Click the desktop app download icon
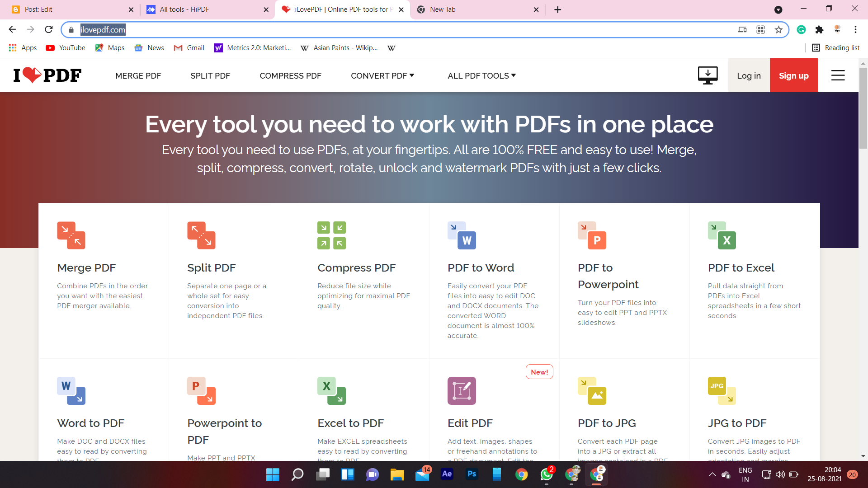 tap(708, 75)
